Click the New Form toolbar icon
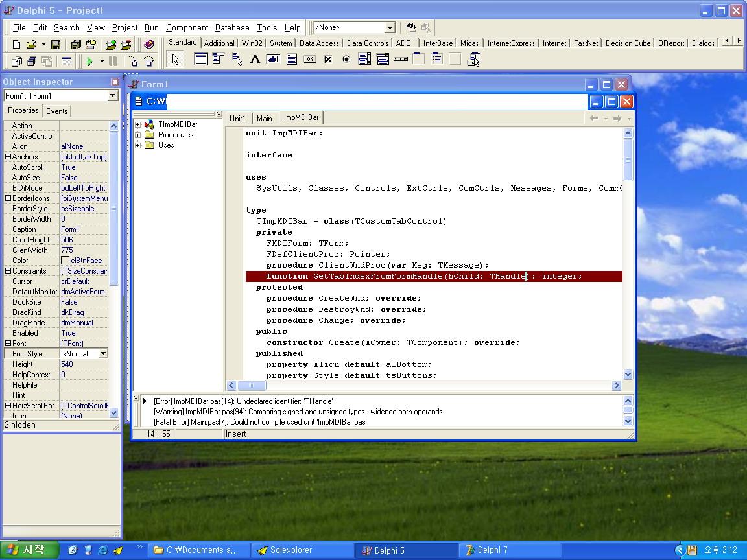The image size is (747, 560). 67,62
